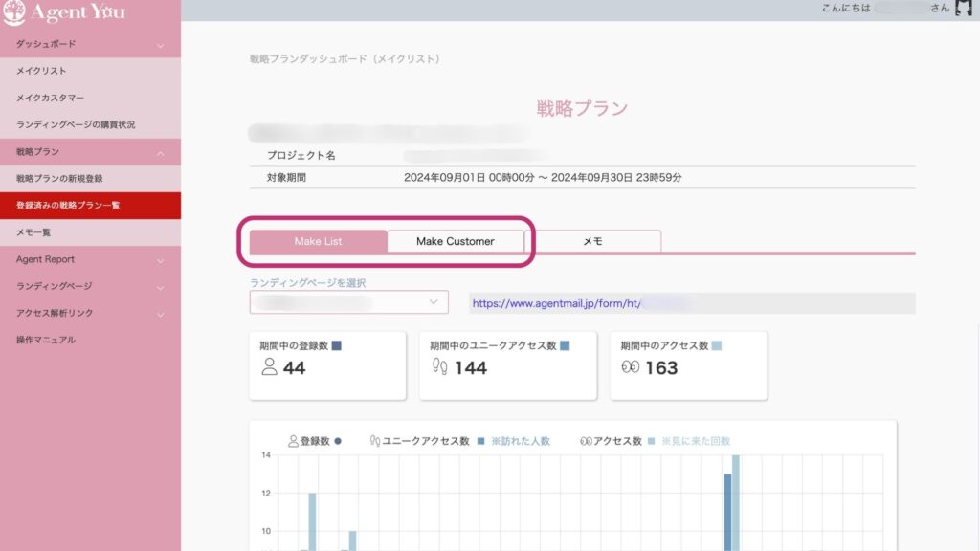Switch to the メモ tab
The image size is (980, 551).
coord(592,241)
